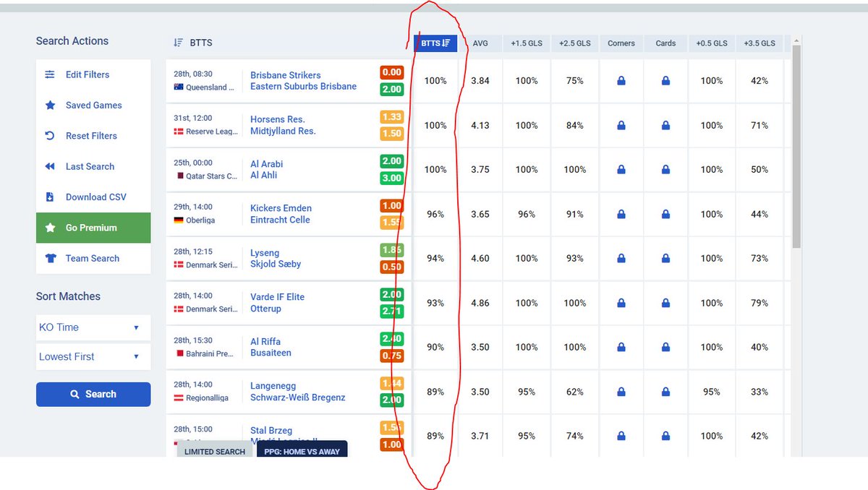Click the sort icon beside the BTTS heading
This screenshot has width=868, height=490.
(x=179, y=43)
